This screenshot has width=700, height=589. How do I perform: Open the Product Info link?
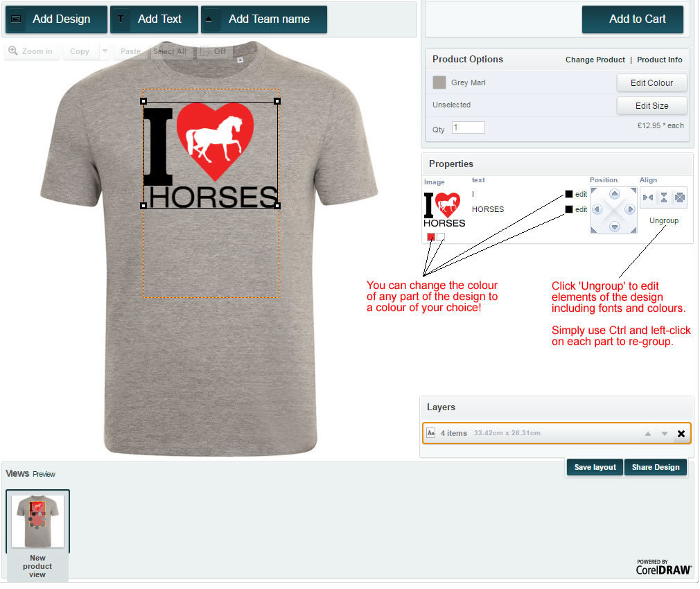click(x=659, y=60)
